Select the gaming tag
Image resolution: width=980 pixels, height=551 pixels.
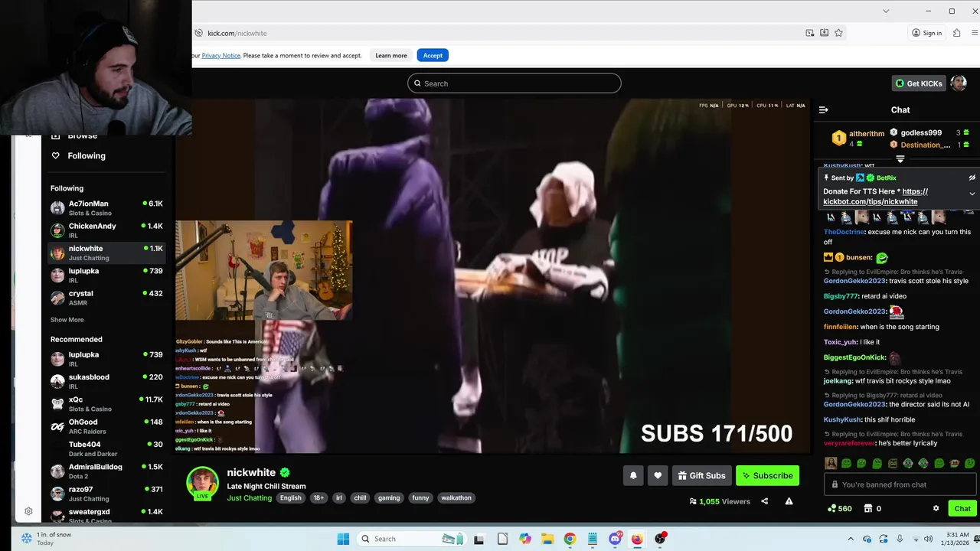(x=389, y=497)
